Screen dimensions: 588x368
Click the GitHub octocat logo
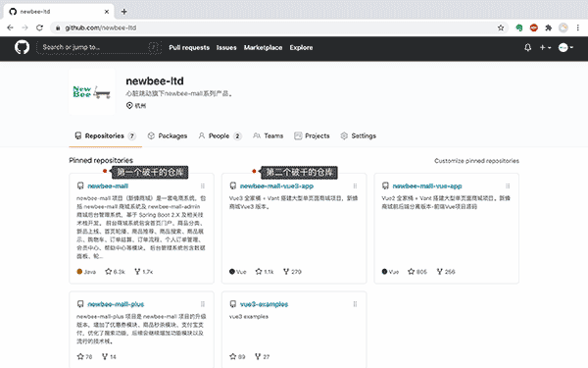point(22,48)
